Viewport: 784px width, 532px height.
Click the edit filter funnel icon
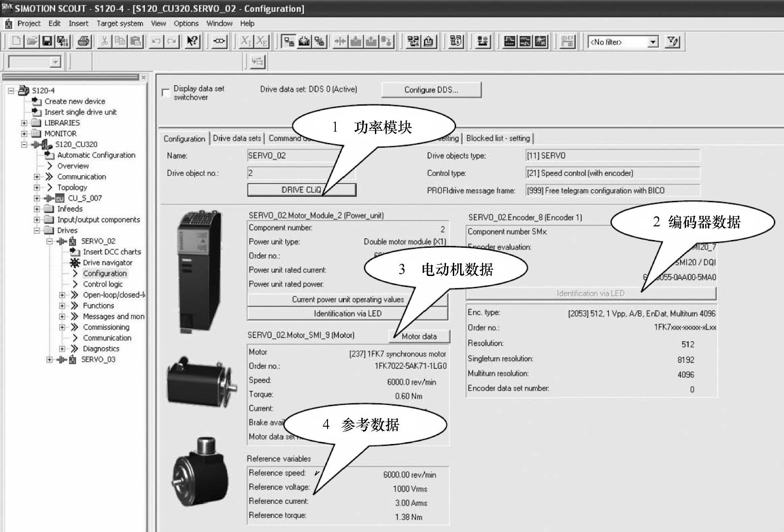coord(672,42)
